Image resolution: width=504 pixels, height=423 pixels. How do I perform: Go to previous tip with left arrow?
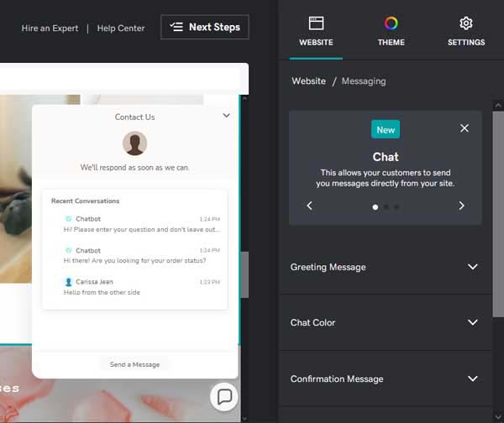pyautogui.click(x=309, y=206)
